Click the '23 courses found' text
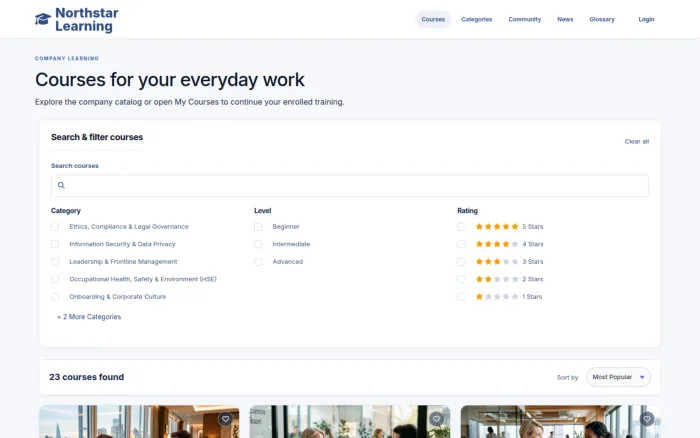Image resolution: width=700 pixels, height=438 pixels. pyautogui.click(x=87, y=377)
